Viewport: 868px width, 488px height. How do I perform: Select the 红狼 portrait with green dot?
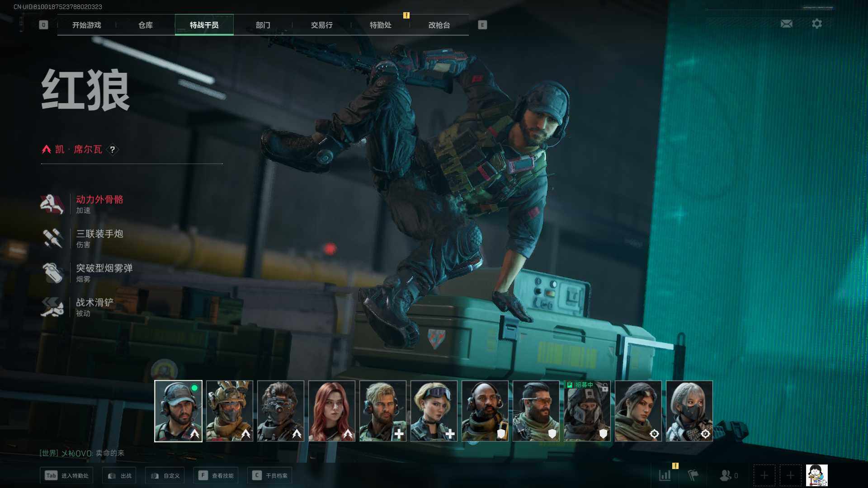(x=178, y=411)
